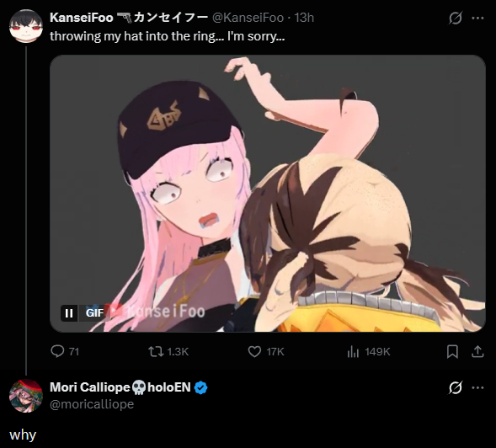The image size is (496, 448).
Task: Open more options on Mori Calliope's tweet
Action: click(477, 387)
